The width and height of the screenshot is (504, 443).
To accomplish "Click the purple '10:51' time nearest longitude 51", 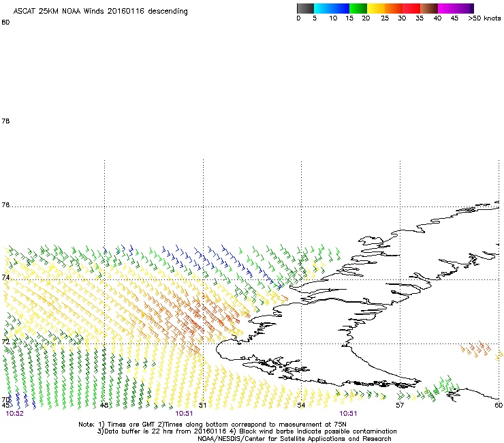I will pos(184,414).
